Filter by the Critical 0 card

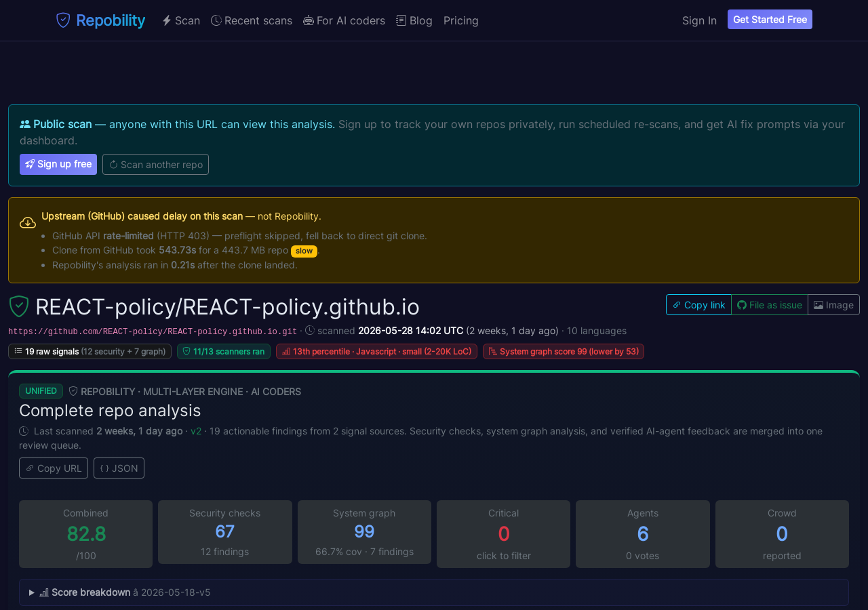coord(503,534)
